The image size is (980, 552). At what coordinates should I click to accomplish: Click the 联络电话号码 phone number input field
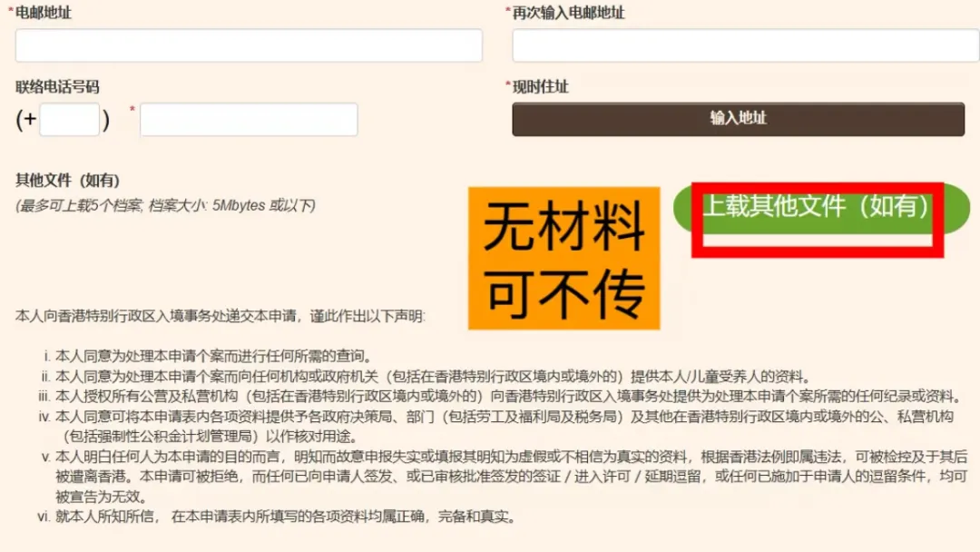click(249, 119)
